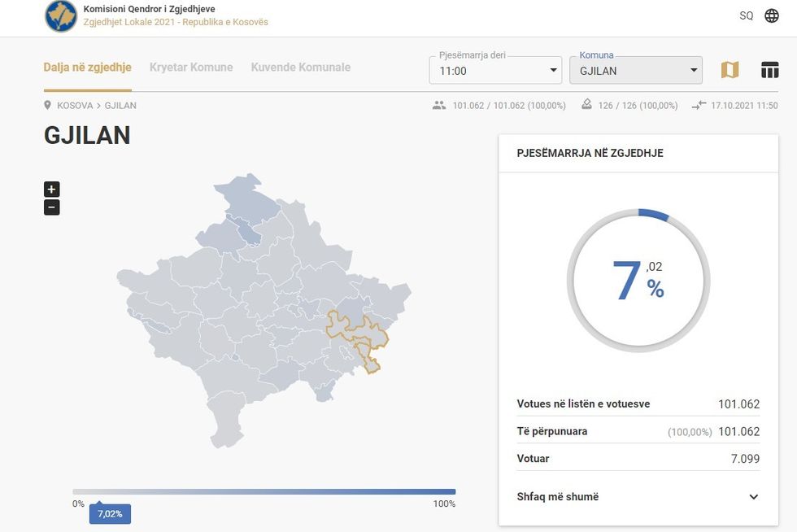
Task: Click the KOSOVA breadcrumb link
Action: [x=75, y=106]
